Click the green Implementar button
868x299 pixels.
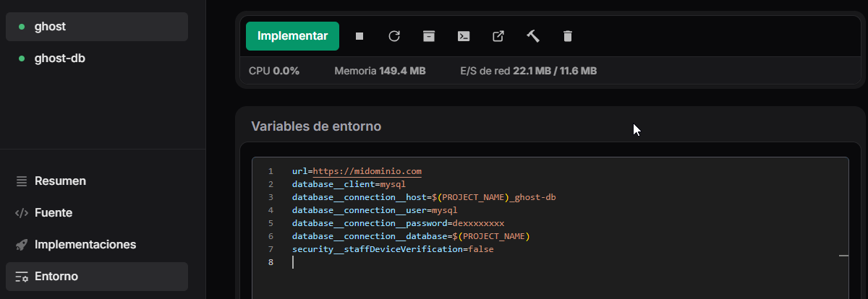[x=292, y=36]
